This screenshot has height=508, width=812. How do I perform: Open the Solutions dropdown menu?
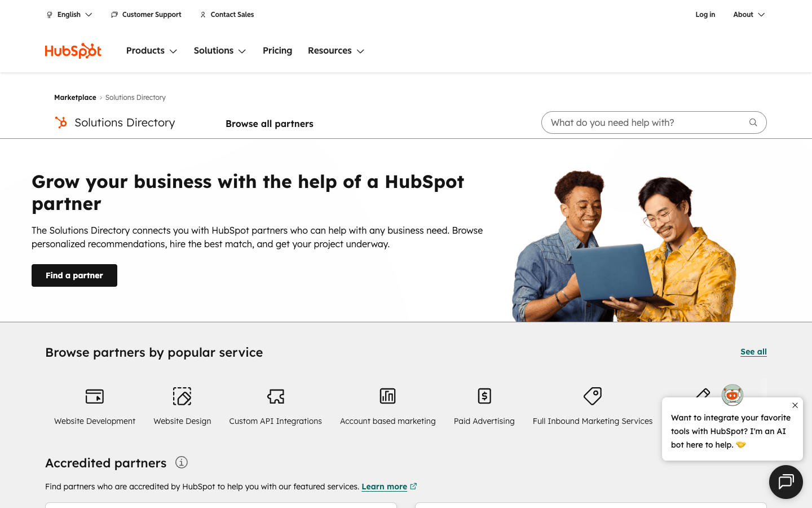[219, 51]
